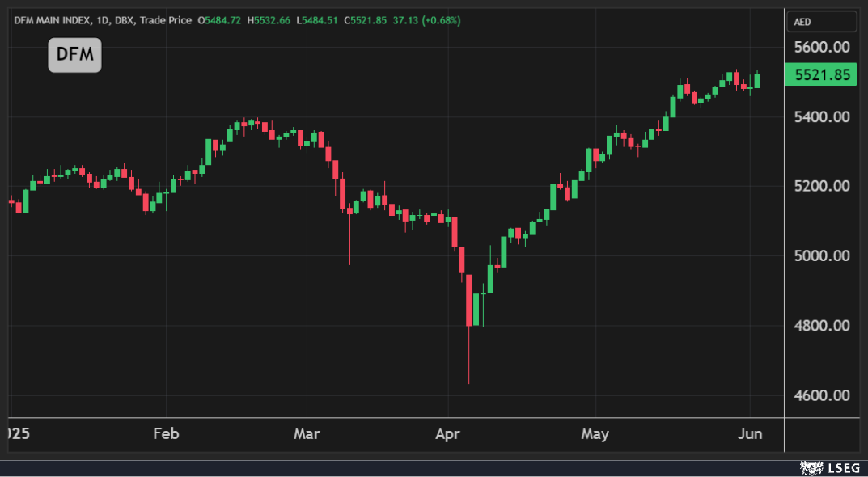Viewport: 868px width, 477px height.
Task: Click the May label on the time axis
Action: point(595,434)
